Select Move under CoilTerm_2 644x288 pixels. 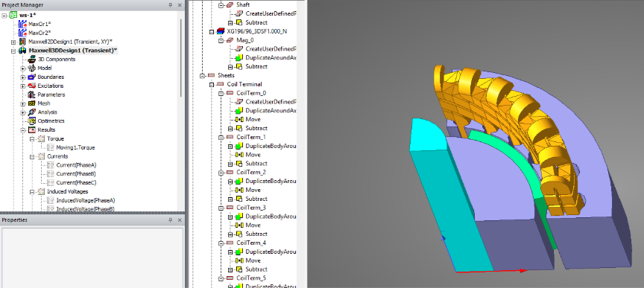(x=253, y=190)
